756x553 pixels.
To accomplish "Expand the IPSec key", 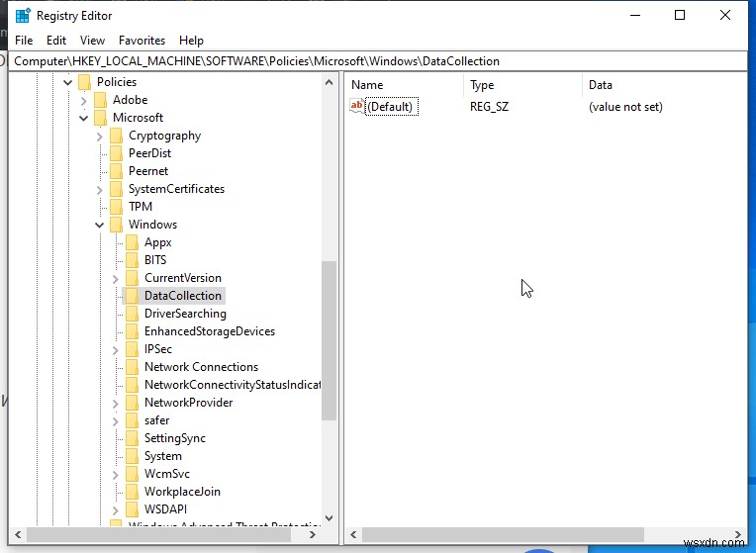I will pos(115,350).
